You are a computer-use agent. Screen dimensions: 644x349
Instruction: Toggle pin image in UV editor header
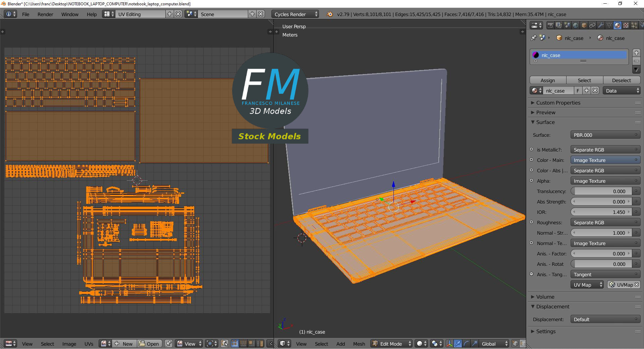click(x=168, y=344)
